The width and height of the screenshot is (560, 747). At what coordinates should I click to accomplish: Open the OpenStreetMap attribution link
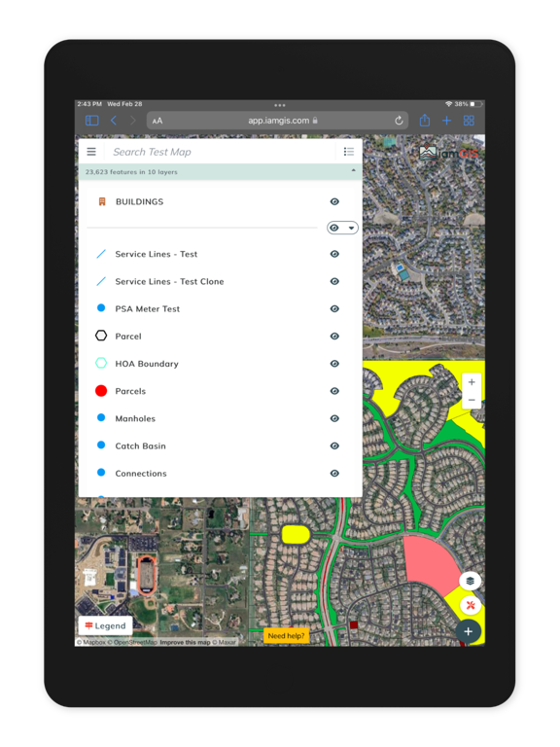click(133, 642)
